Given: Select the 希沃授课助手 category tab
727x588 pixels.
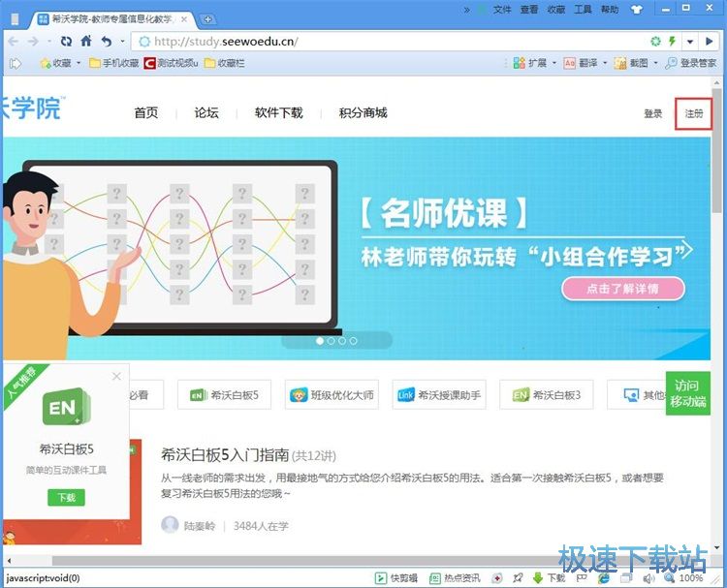Looking at the screenshot, I should 439,395.
